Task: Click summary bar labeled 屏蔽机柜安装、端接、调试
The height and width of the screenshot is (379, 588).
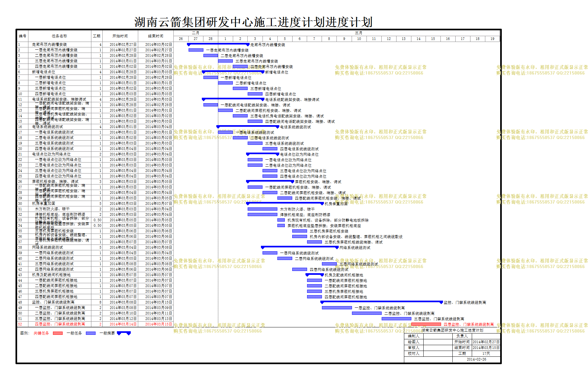Action: coord(270,182)
